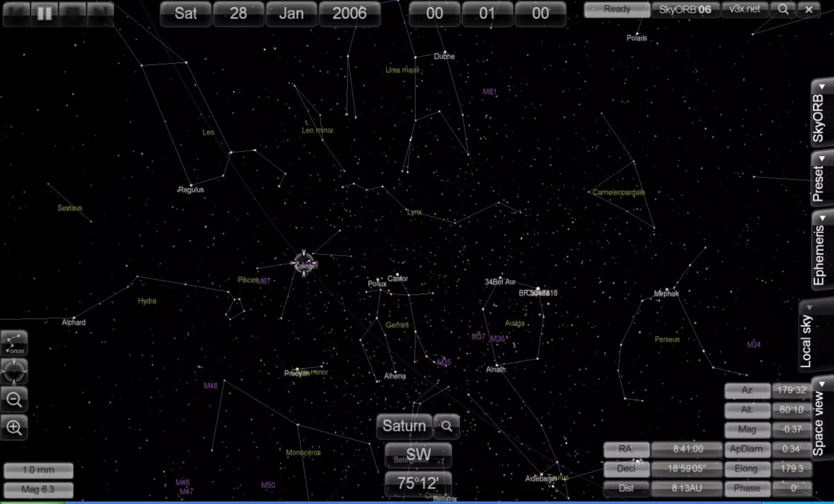Zoom in with the plus magnifier
This screenshot has width=834, height=504.
click(x=14, y=427)
